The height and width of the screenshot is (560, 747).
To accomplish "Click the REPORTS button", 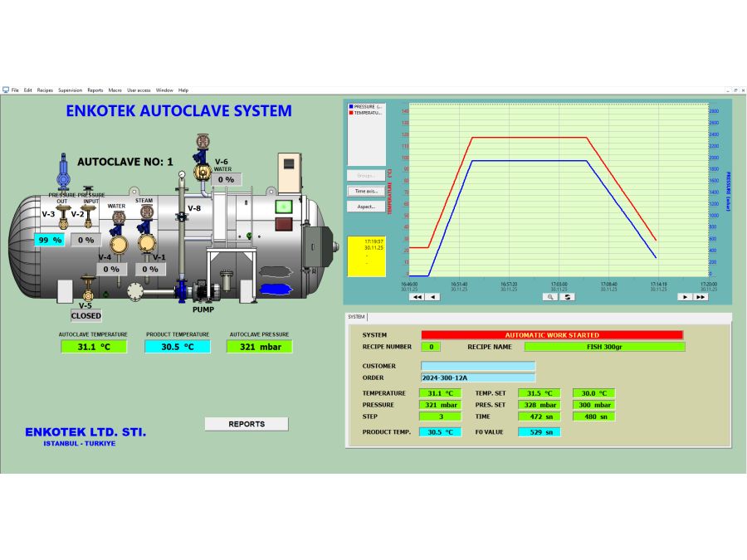I will tap(247, 424).
